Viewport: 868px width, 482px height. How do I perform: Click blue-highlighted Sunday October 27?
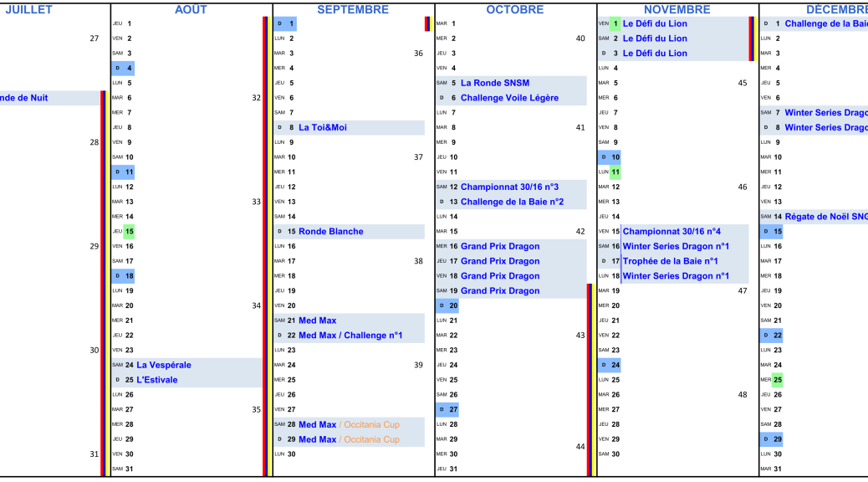(x=447, y=409)
